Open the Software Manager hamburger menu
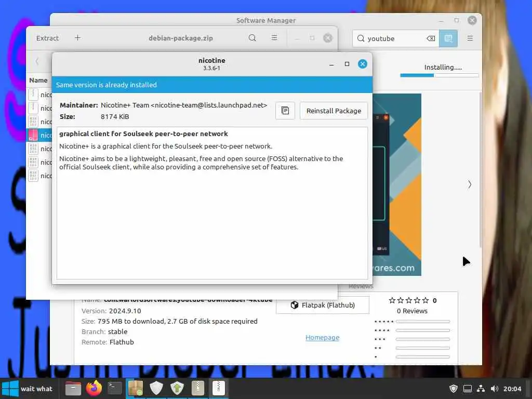This screenshot has height=399, width=532. pos(470,38)
